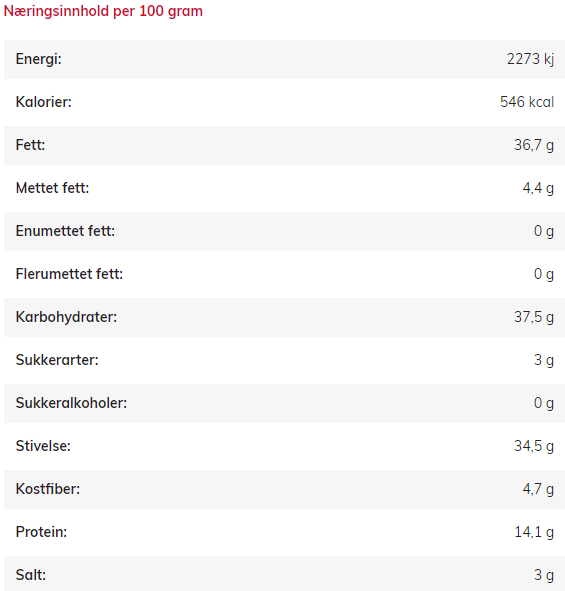Image resolution: width=565 pixels, height=591 pixels.
Task: Select the Energi row label
Action: 38,59
